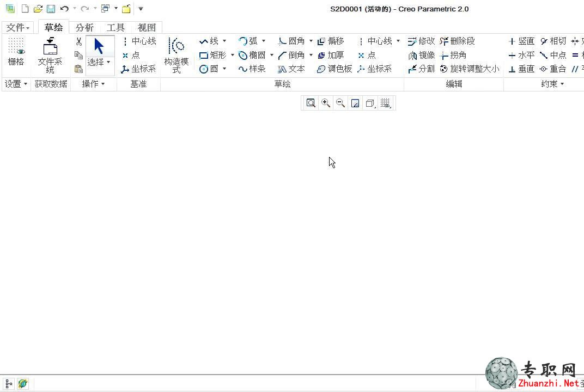Screen dimensions: 584x392
Task: Select the 椭圆 ellipse tool
Action: pyautogui.click(x=252, y=55)
